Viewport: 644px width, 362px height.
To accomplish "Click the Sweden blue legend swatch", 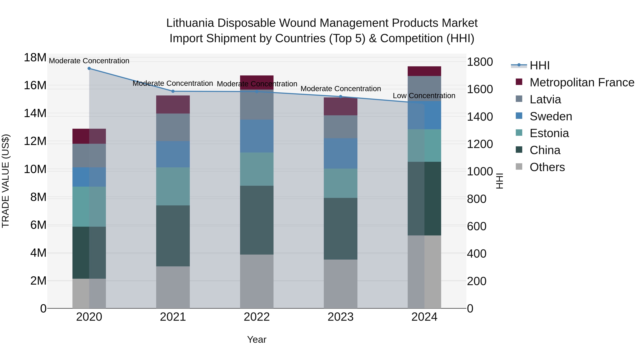I will (x=519, y=116).
